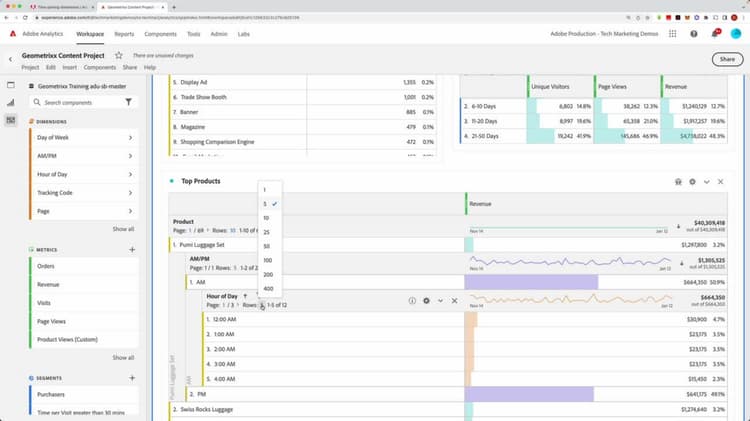Open the apps grid switcher icon
Viewport: 750px width, 421px height.
coord(673,33)
